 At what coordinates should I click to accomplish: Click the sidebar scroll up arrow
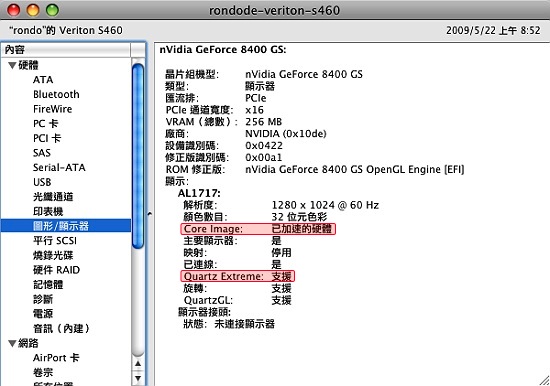tap(138, 364)
